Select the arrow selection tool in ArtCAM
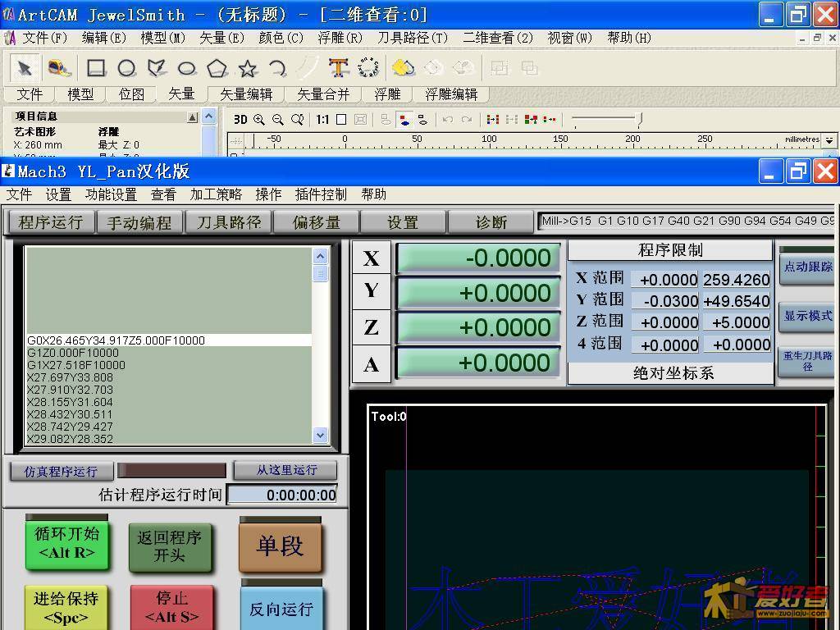 tap(25, 69)
